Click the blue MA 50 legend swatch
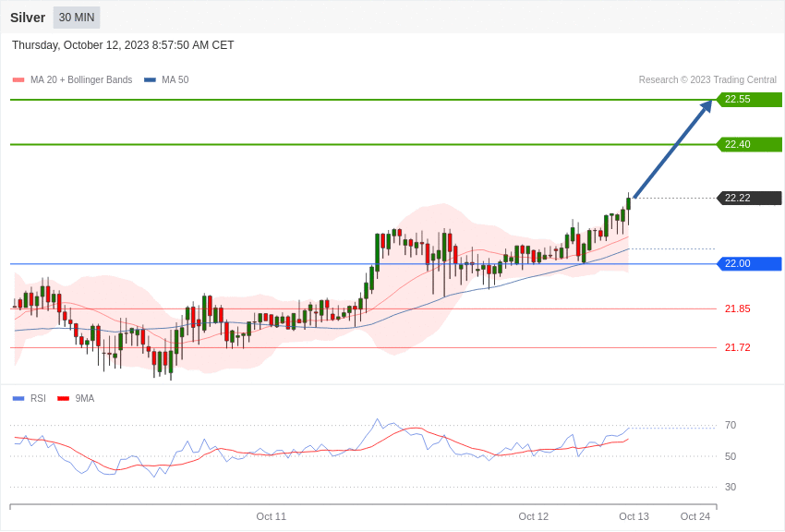The image size is (785, 532). 150,80
